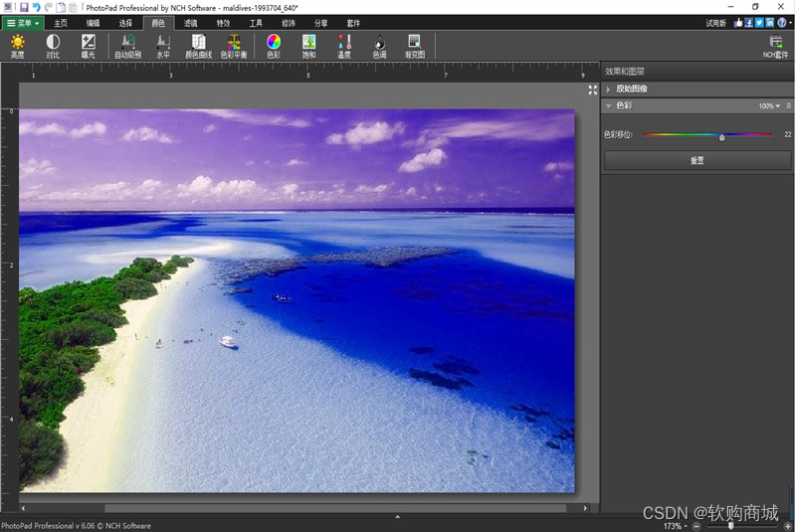795x532 pixels.
Task: Switch to the 主页 tab
Action: [61, 23]
